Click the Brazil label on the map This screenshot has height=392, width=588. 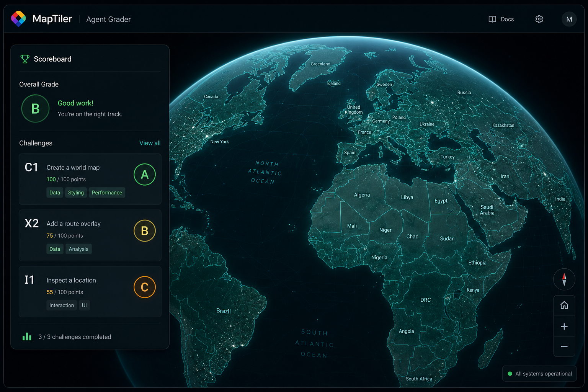pyautogui.click(x=223, y=311)
